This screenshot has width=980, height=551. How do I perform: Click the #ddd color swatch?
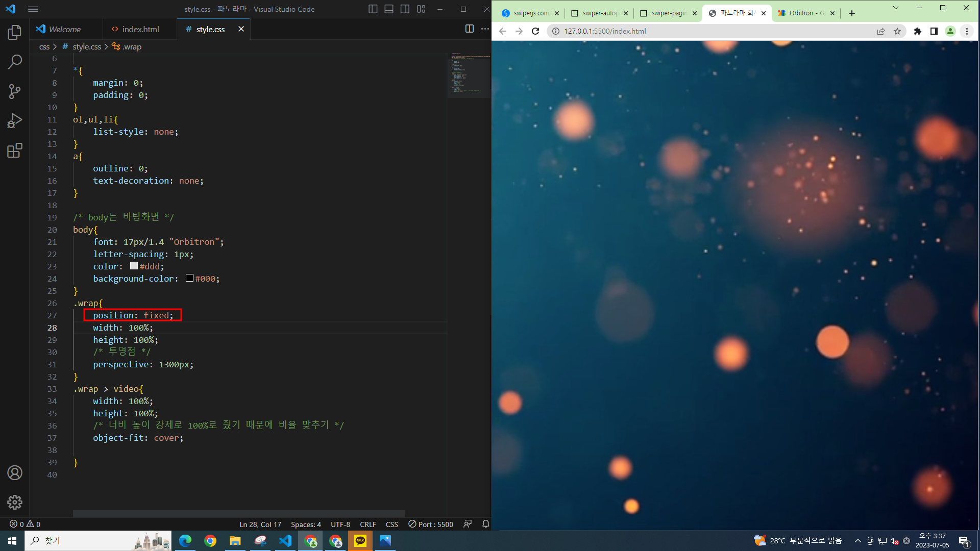coord(134,266)
